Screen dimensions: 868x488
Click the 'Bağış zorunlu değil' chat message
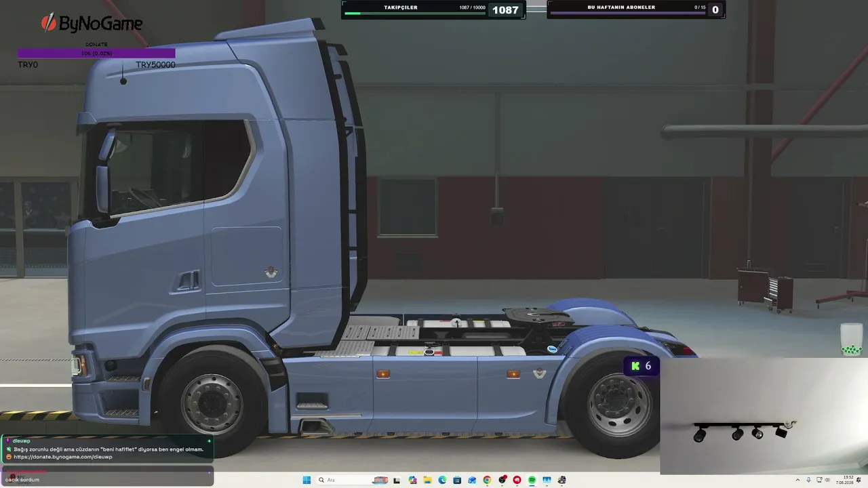tap(108, 449)
